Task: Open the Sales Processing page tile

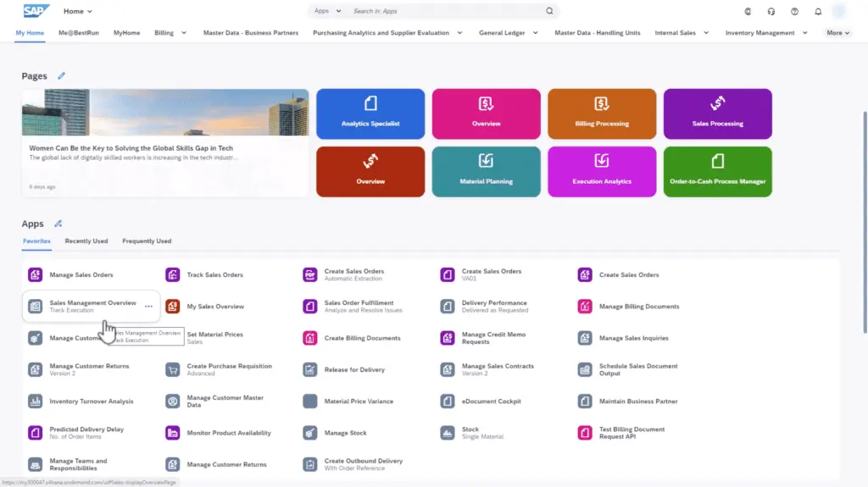Action: click(x=717, y=113)
